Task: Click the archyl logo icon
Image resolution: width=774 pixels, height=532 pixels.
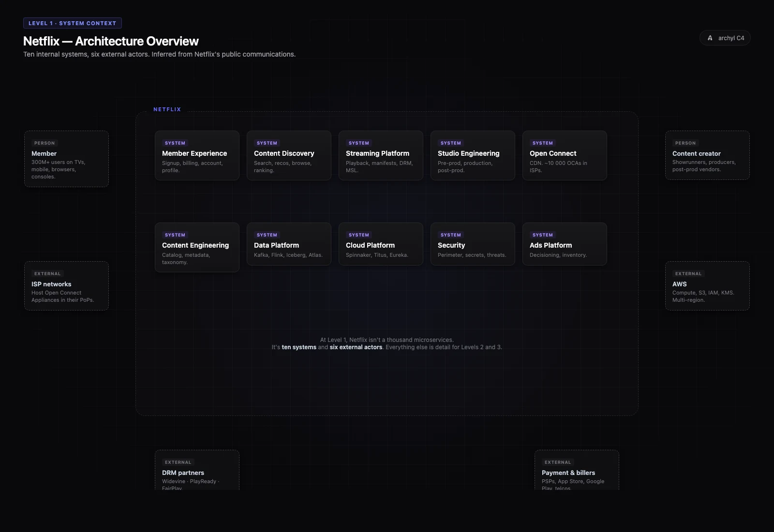Action: [710, 38]
